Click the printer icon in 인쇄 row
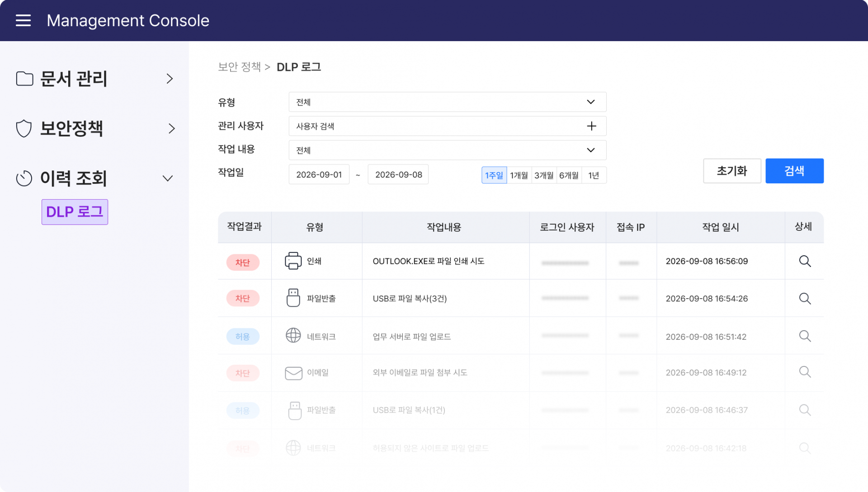Viewport: 868px width, 492px height. click(x=293, y=261)
